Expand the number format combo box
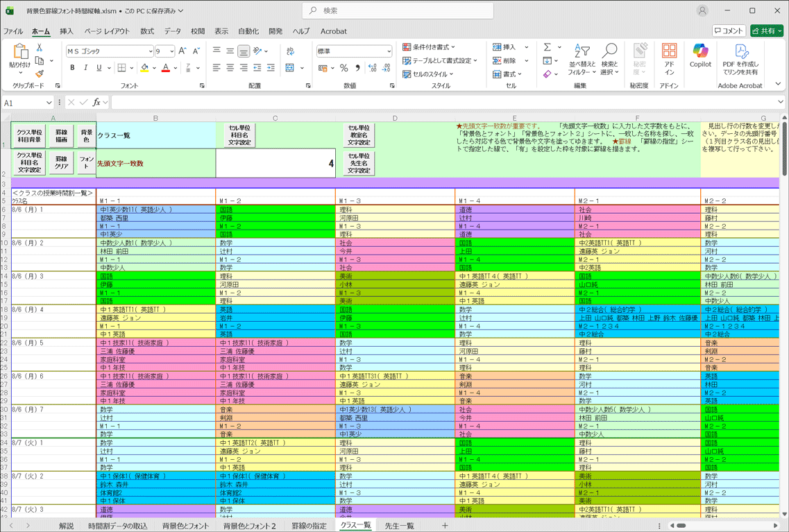Viewport: 789px width, 532px height. click(x=389, y=51)
